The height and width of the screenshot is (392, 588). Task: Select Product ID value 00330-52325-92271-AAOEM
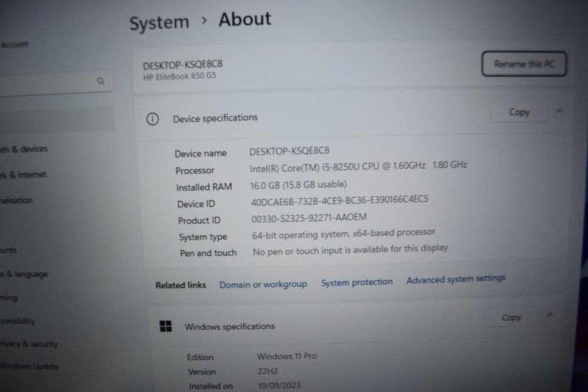[309, 217]
